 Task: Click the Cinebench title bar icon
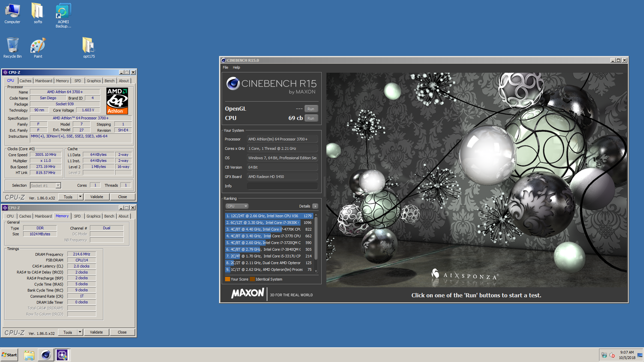tap(224, 60)
